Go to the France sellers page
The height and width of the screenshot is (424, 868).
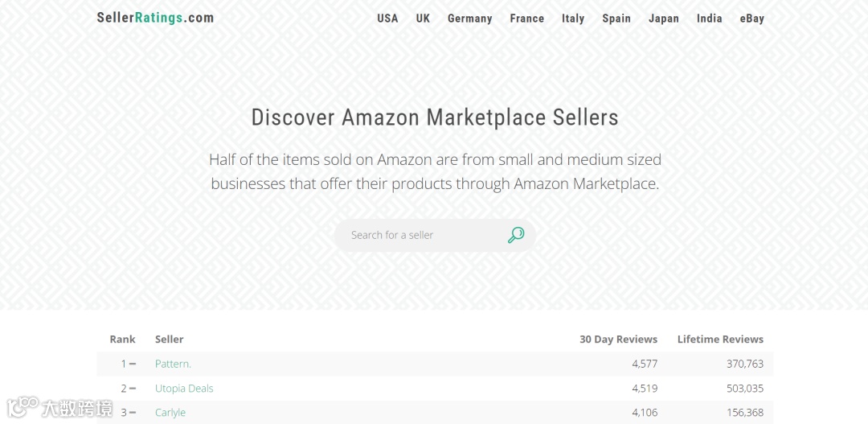tap(526, 19)
